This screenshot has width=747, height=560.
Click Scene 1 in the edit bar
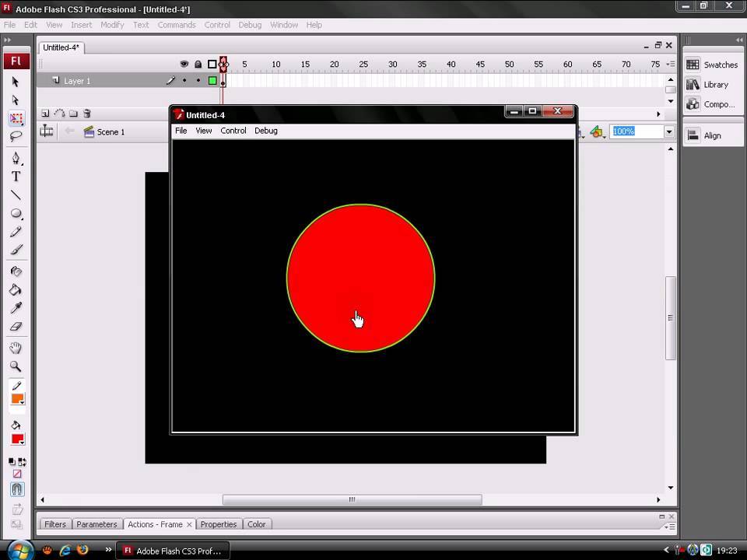(x=110, y=132)
